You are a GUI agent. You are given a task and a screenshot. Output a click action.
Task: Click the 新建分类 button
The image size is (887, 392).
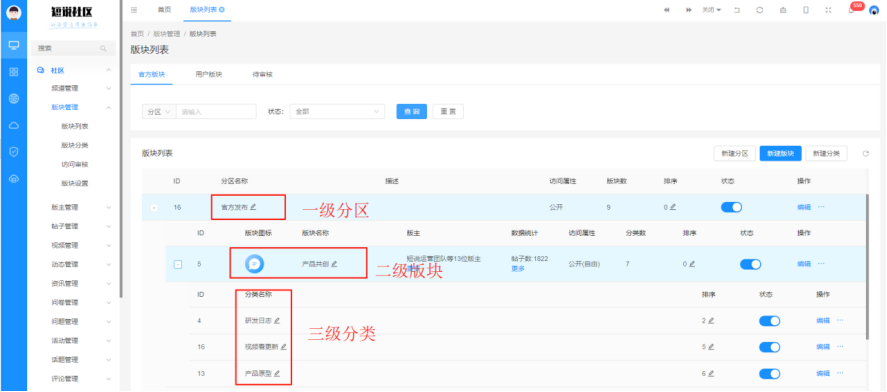[826, 153]
